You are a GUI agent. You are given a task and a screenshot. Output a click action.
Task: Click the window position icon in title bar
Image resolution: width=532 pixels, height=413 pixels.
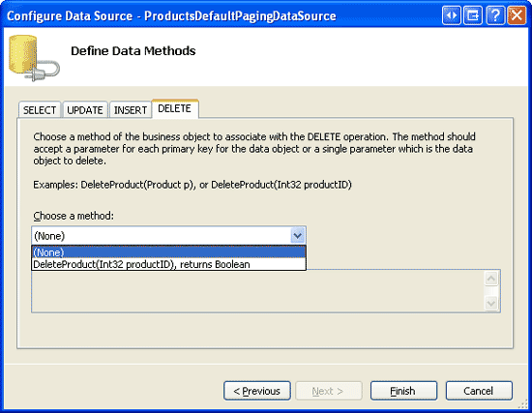pos(473,15)
